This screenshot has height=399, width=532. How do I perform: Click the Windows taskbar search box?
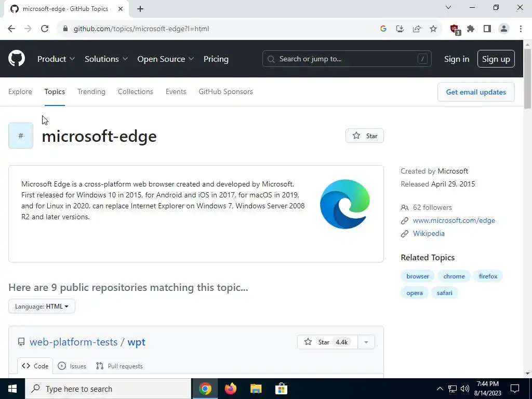[108, 389]
